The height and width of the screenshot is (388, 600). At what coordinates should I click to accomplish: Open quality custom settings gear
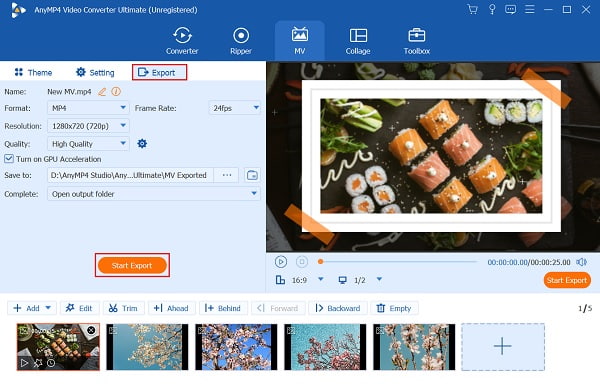point(142,144)
